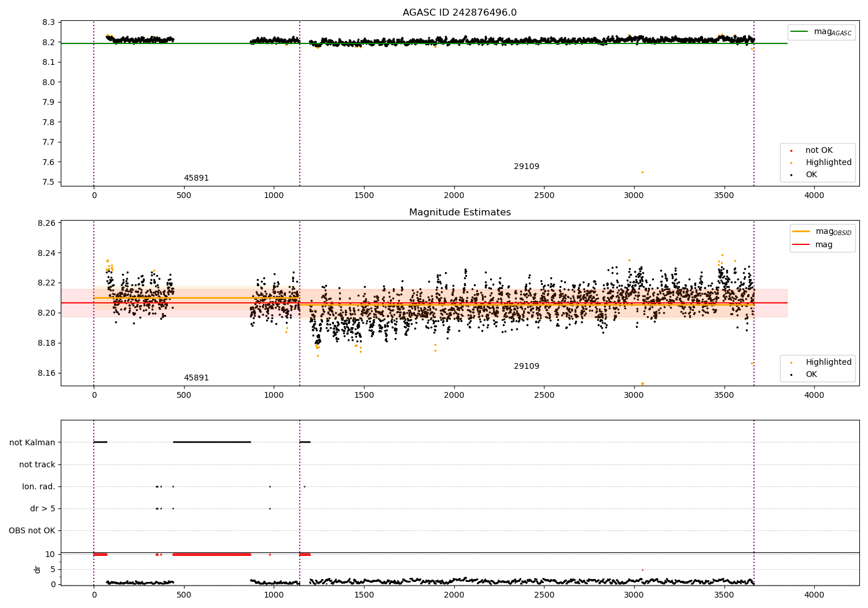
Task: Click the 'Ion. rad.' row label
Action: tap(39, 486)
